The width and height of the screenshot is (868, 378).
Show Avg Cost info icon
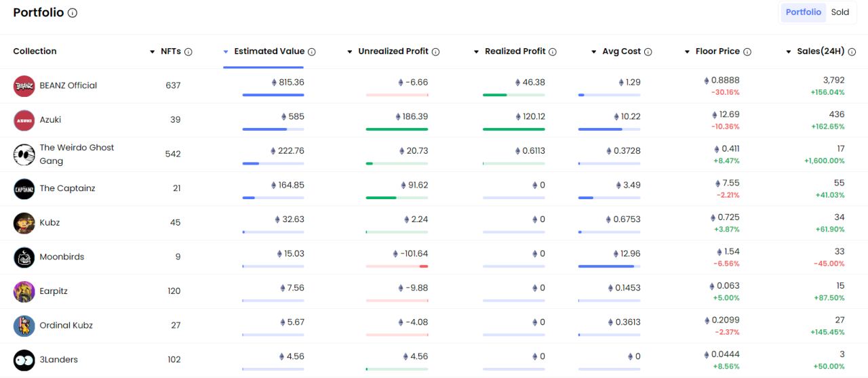coord(648,52)
